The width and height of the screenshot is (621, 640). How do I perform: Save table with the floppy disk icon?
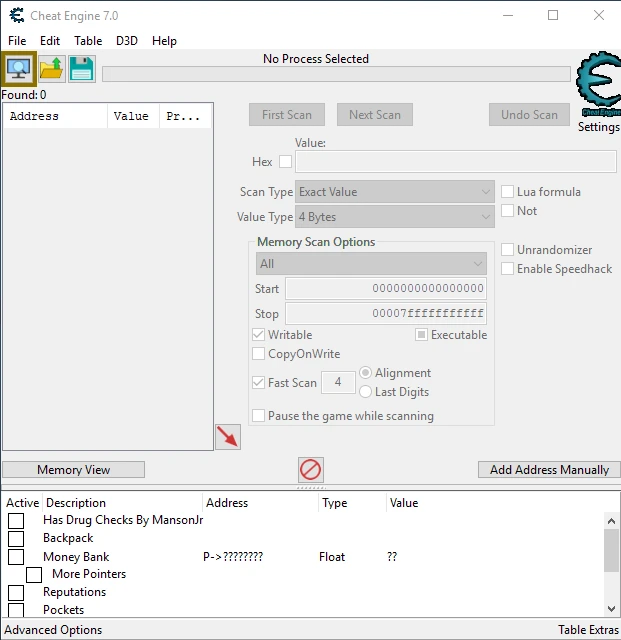click(x=82, y=69)
